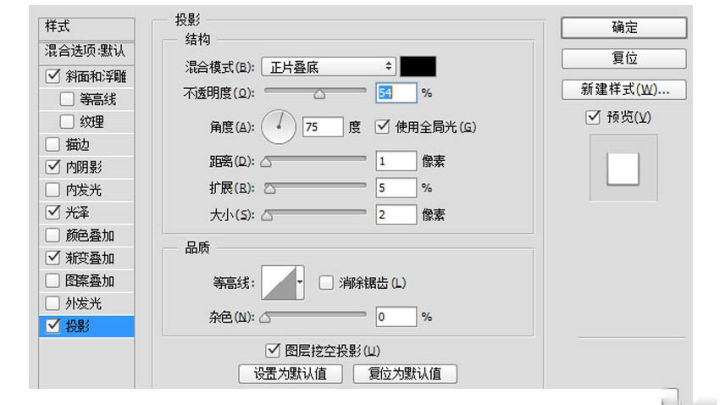This screenshot has height=405, width=720.
Task: Click the style preview thumbnail box
Action: click(x=623, y=169)
